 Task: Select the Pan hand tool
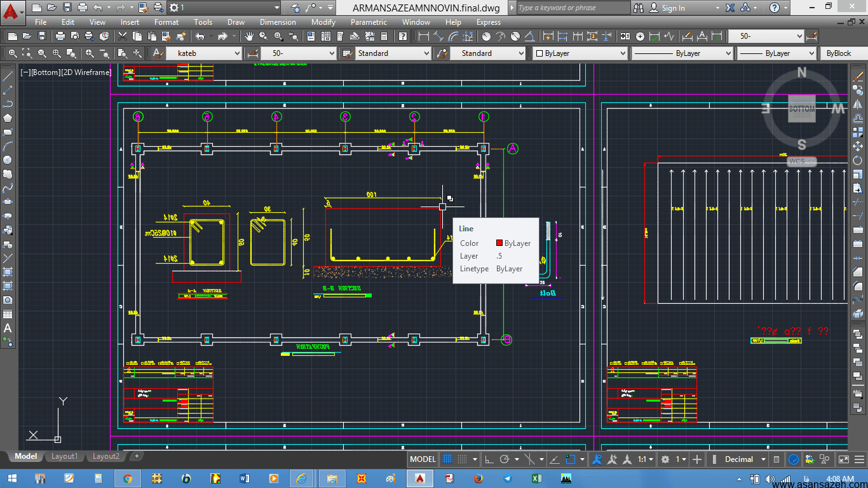point(250,36)
